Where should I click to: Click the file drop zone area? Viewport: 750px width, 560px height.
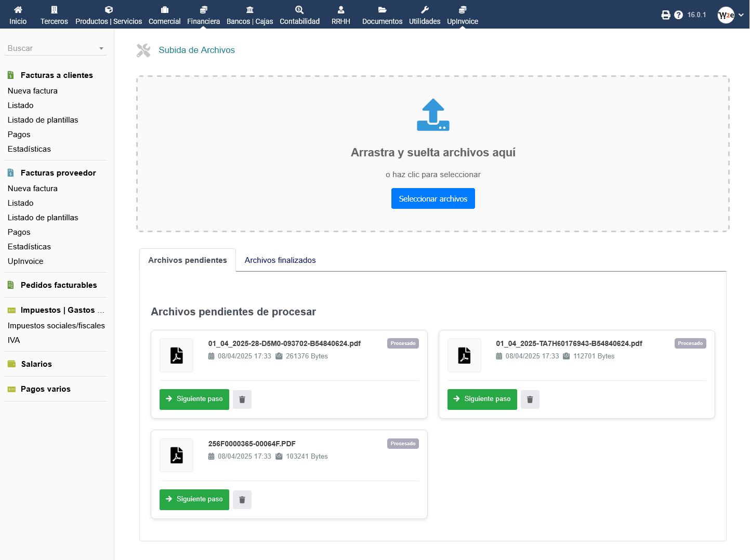click(x=433, y=154)
